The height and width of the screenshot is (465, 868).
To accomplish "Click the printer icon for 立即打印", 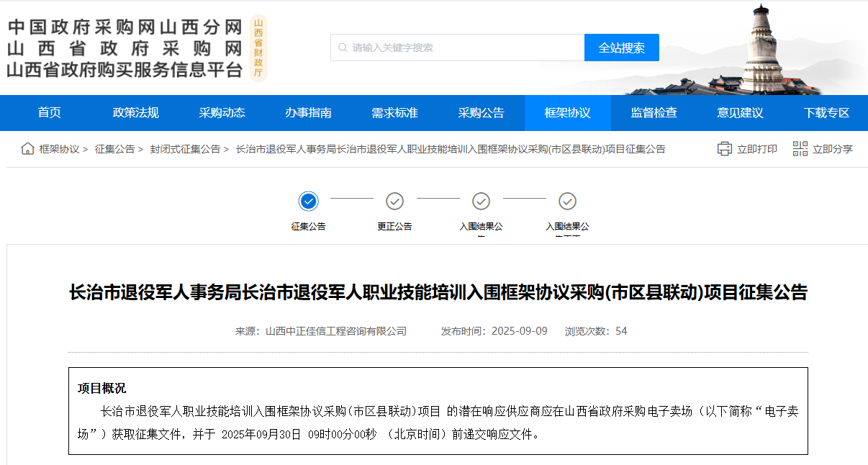I will tap(724, 149).
